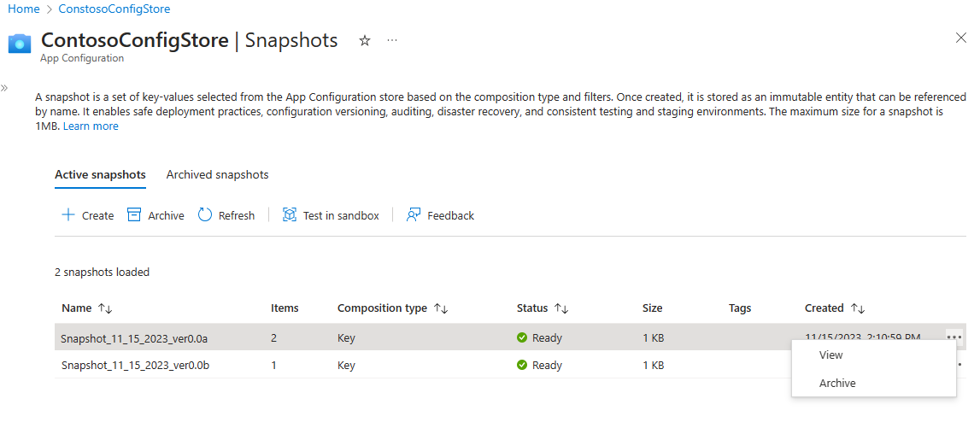
Task: Select Snapshot_11_15_2023_ver0.0a name cell
Action: pos(134,338)
